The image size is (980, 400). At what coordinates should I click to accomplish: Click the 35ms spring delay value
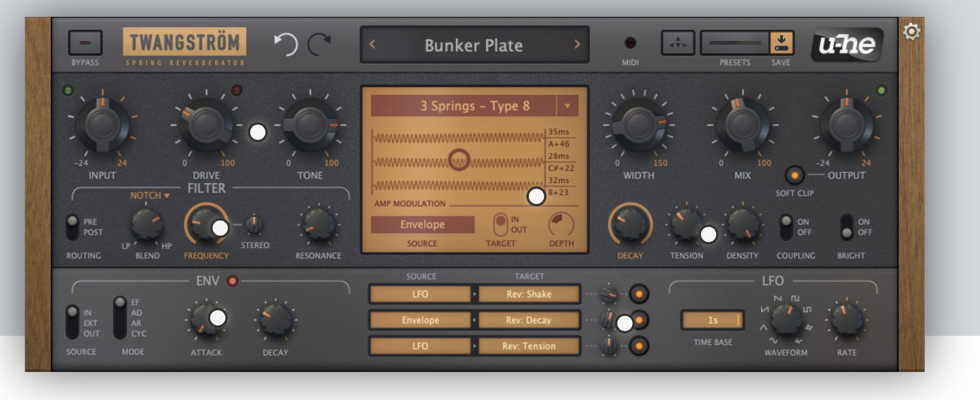pos(558,132)
